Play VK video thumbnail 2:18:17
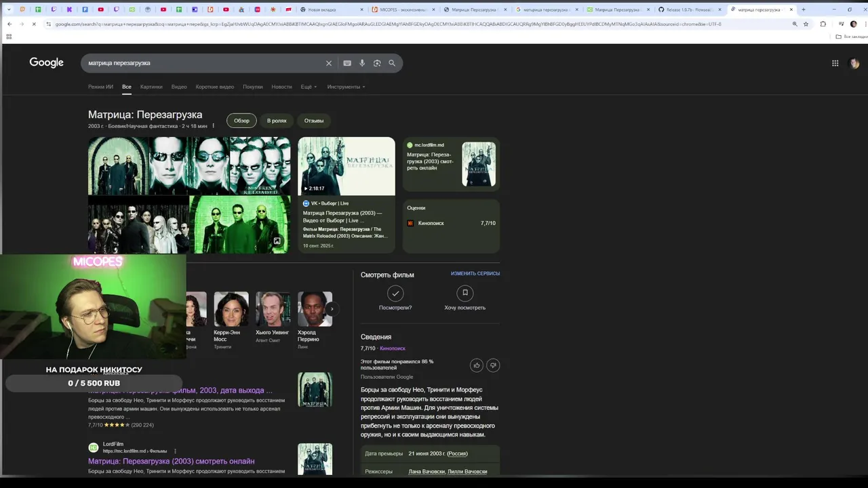The image size is (868, 488). pyautogui.click(x=347, y=166)
